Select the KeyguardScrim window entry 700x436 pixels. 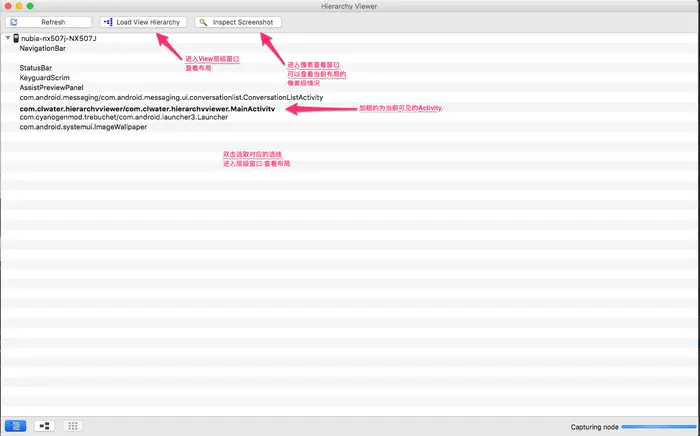(x=44, y=78)
